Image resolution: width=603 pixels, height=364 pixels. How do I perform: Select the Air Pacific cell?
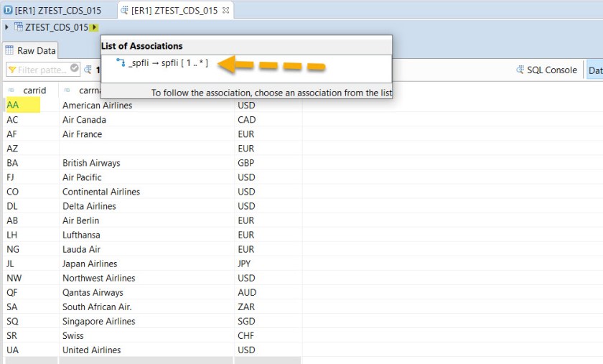pos(146,177)
